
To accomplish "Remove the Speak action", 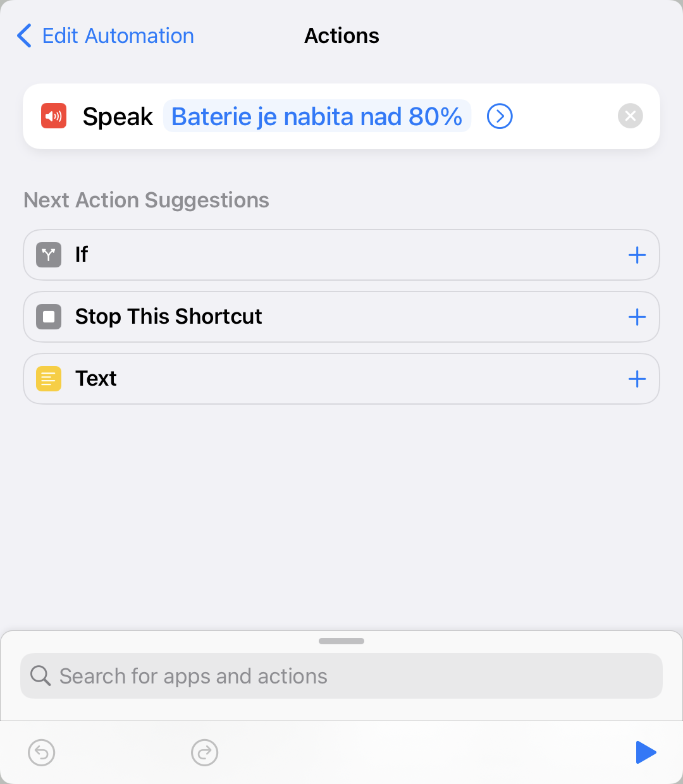I will point(630,116).
